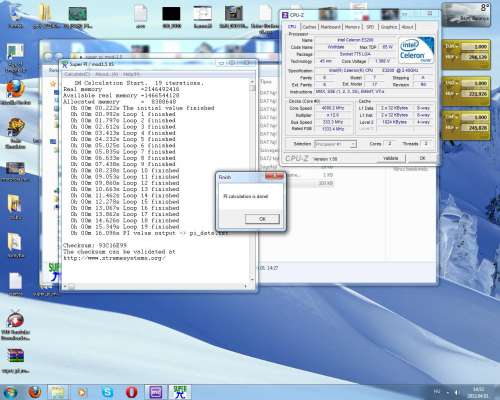The height and width of the screenshot is (400, 500).
Task: Click OK button in CPU-Z window
Action: click(422, 158)
